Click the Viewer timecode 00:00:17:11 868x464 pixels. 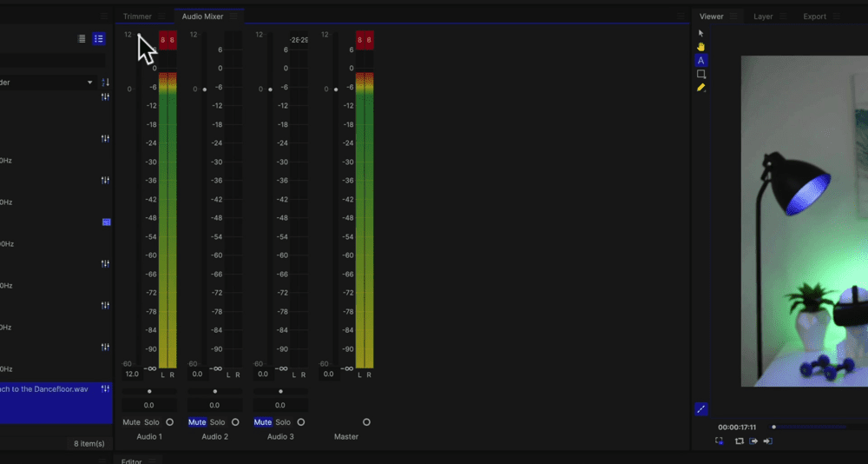737,428
